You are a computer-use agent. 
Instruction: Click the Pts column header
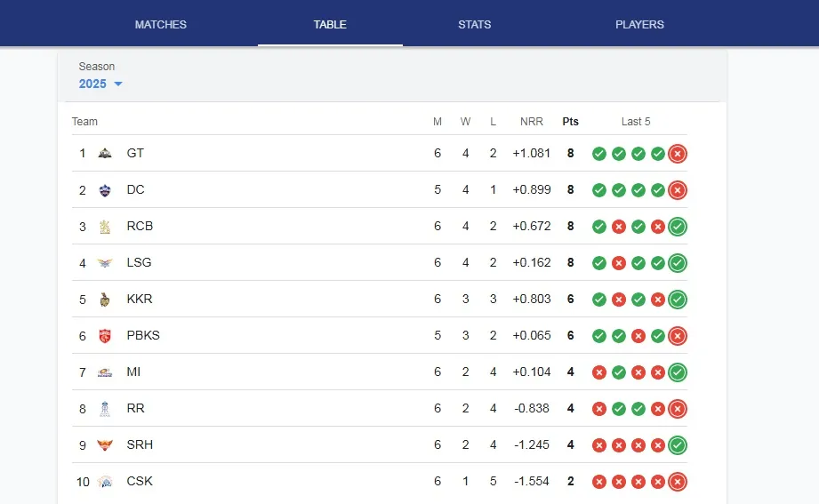[x=570, y=122]
